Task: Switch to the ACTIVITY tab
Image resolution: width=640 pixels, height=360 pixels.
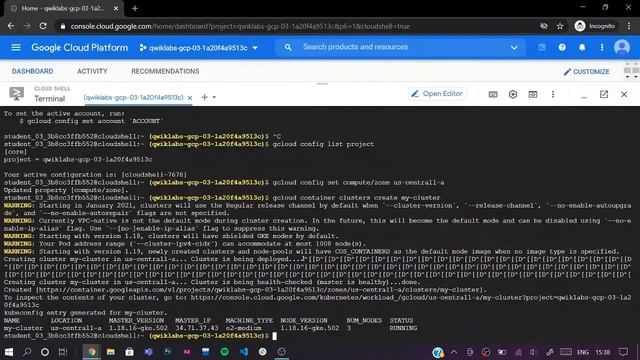Action: pos(92,71)
